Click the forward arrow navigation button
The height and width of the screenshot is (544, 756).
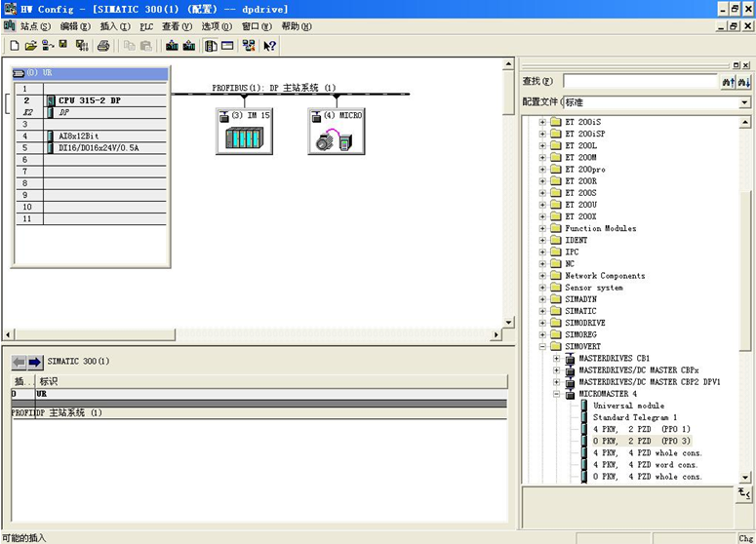point(35,362)
